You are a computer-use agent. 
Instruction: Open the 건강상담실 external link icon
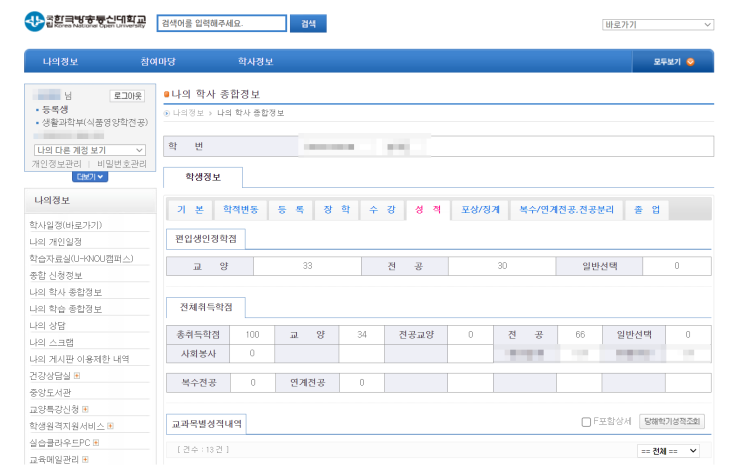tap(77, 375)
